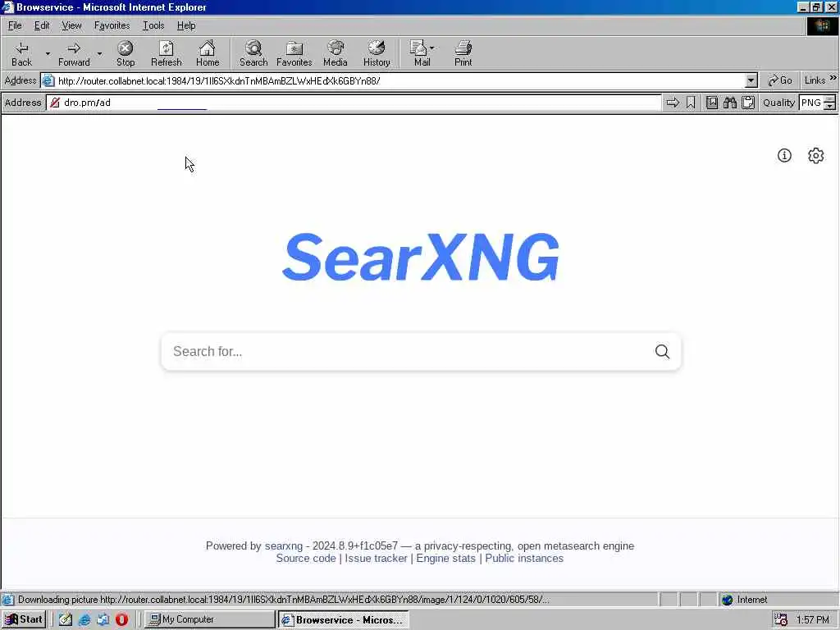Image resolution: width=840 pixels, height=630 pixels.
Task: Open the Browservice bookmarks list icon
Action: [712, 103]
